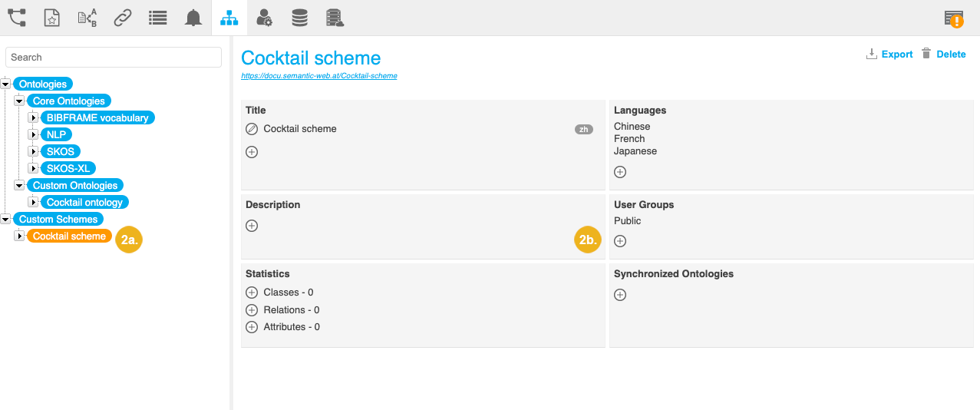
Task: Click the Relations - 0 statistic
Action: 292,310
